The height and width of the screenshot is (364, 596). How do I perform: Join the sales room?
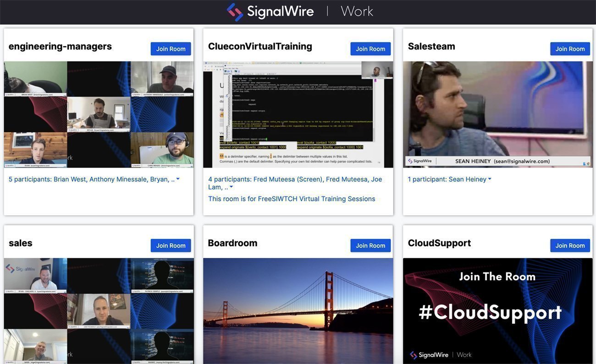171,246
